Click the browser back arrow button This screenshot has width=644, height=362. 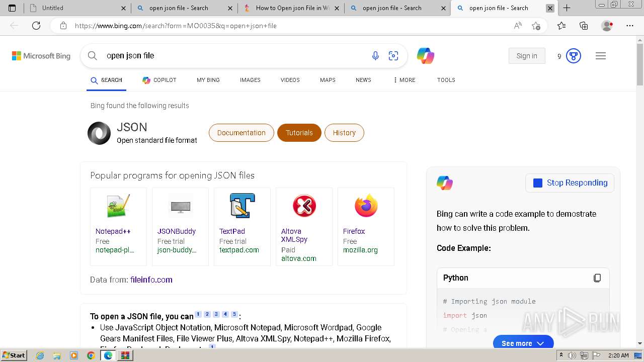point(14,26)
